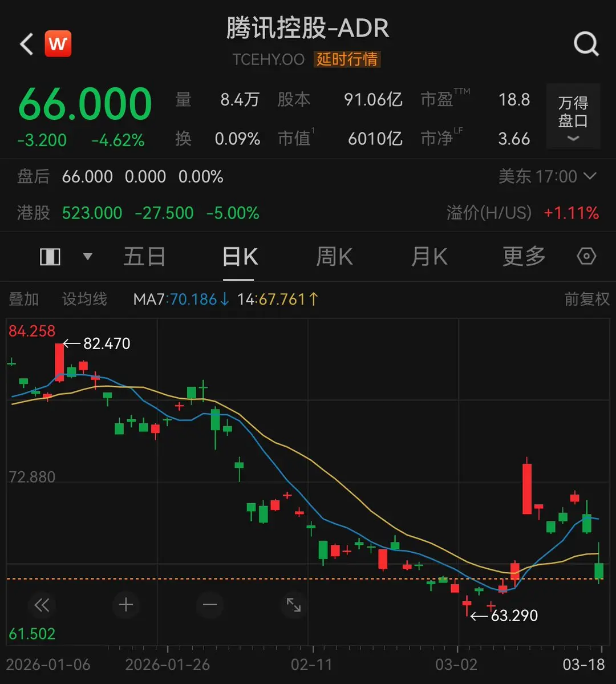Tap the price change -3.200
This screenshot has height=684, width=616.
(x=42, y=140)
